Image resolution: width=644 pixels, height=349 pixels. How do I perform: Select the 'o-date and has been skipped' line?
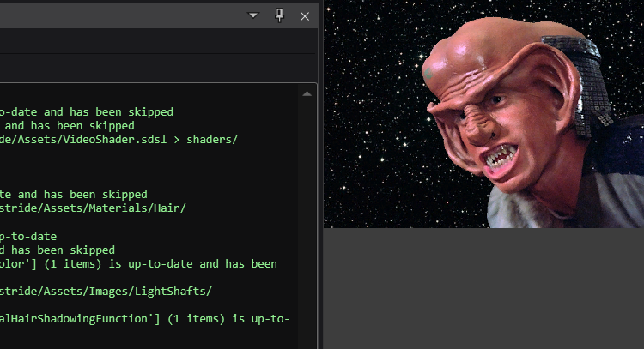tap(87, 112)
